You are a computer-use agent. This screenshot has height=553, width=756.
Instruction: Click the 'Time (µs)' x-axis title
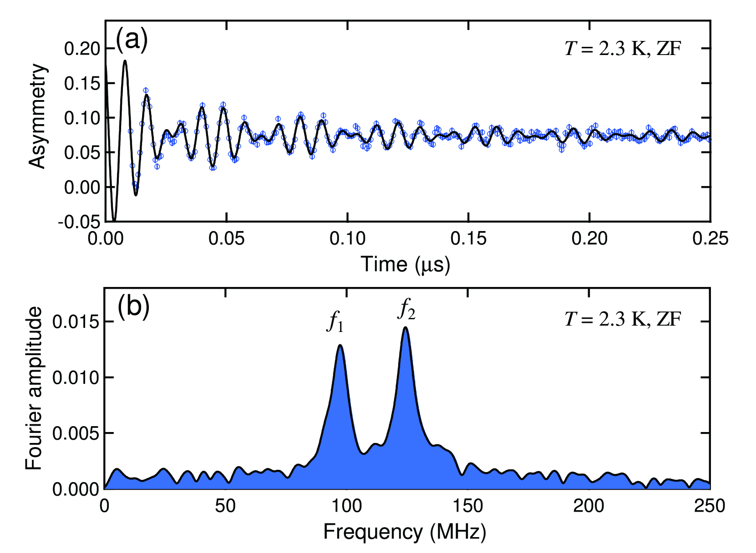tap(405, 264)
